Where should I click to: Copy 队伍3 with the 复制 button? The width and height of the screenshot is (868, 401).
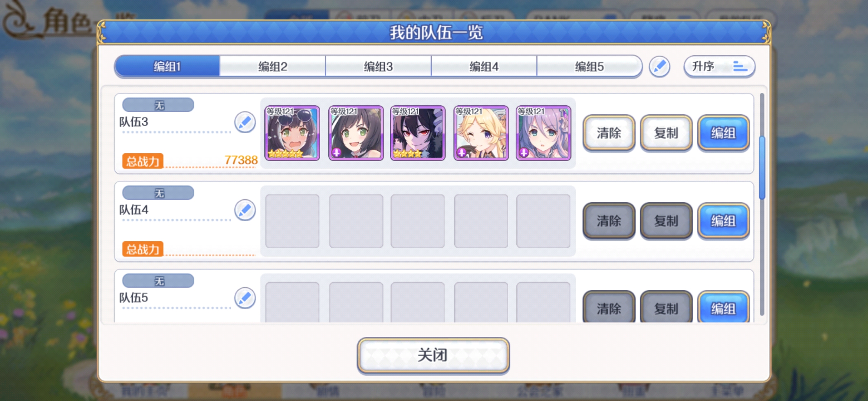click(666, 133)
